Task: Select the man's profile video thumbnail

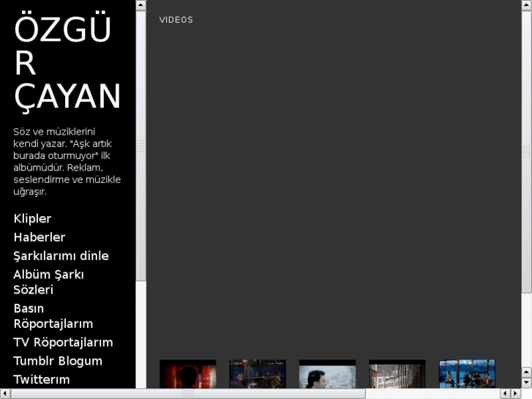Action: (327, 374)
